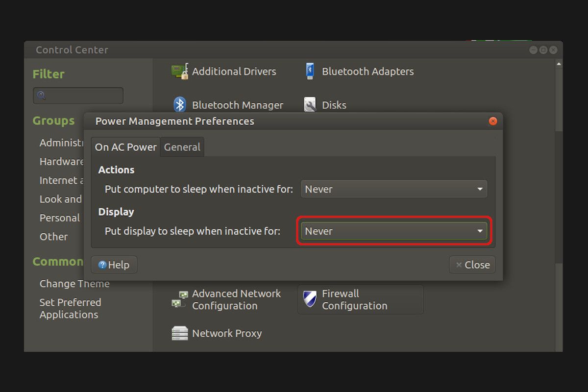Close Power Management Preferences with red X
Image resolution: width=588 pixels, height=392 pixels.
click(493, 121)
